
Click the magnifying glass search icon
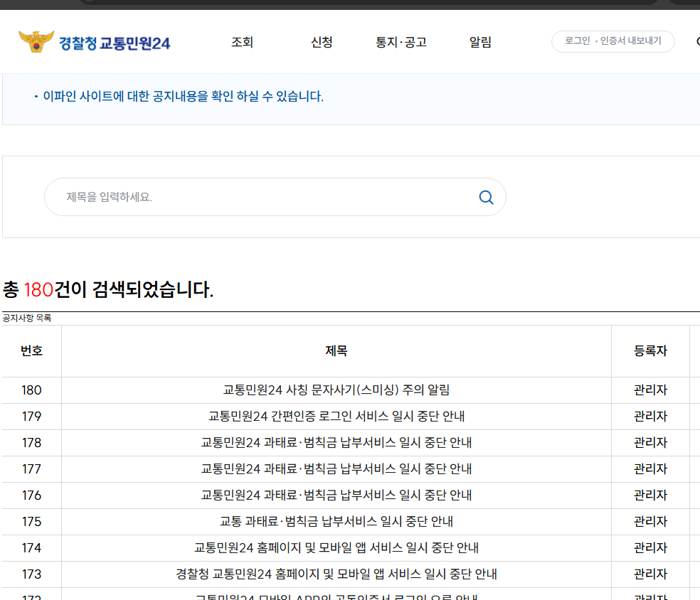coord(486,197)
